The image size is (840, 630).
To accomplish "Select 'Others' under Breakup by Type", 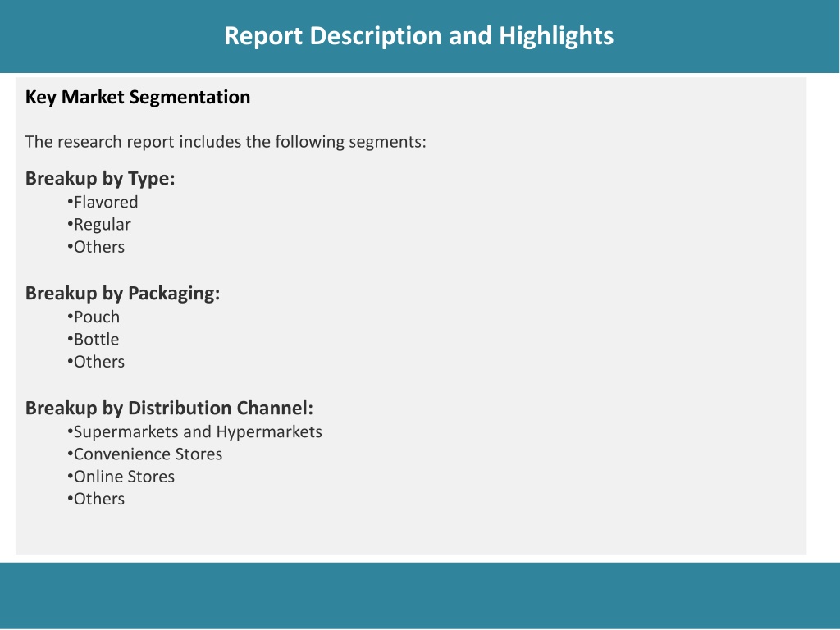I will point(96,247).
